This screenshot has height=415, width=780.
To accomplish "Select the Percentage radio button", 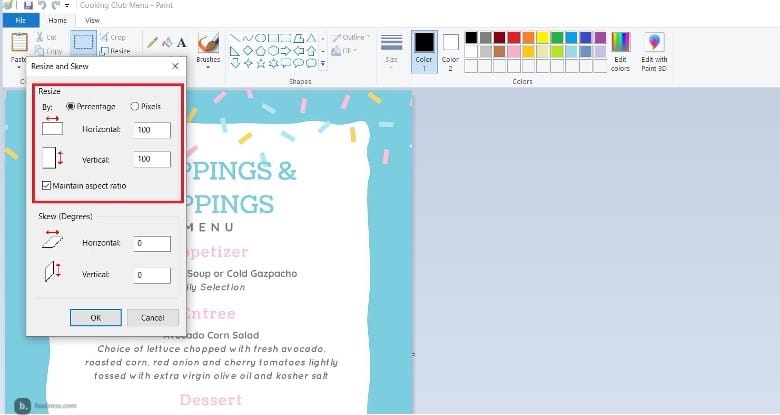I will point(70,106).
